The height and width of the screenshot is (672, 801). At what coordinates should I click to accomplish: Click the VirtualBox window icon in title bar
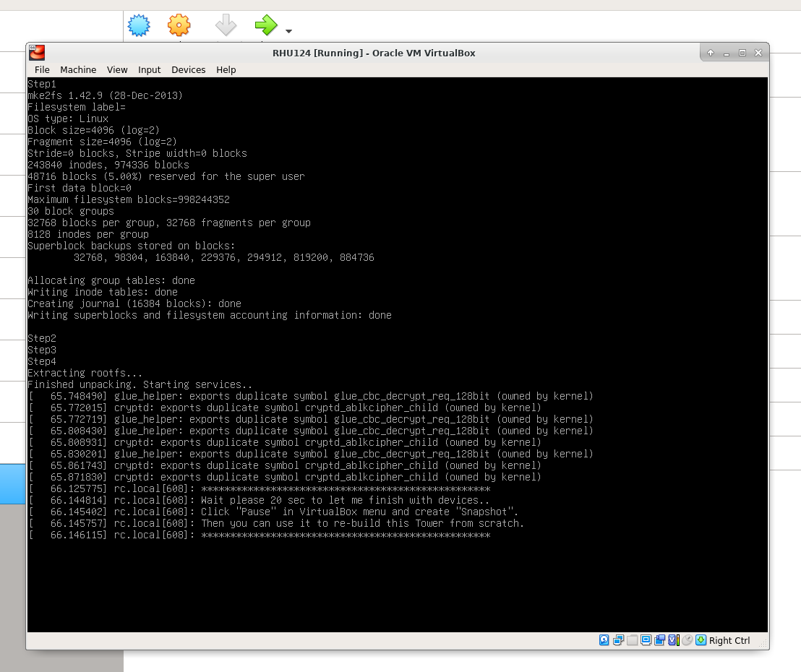click(x=37, y=53)
